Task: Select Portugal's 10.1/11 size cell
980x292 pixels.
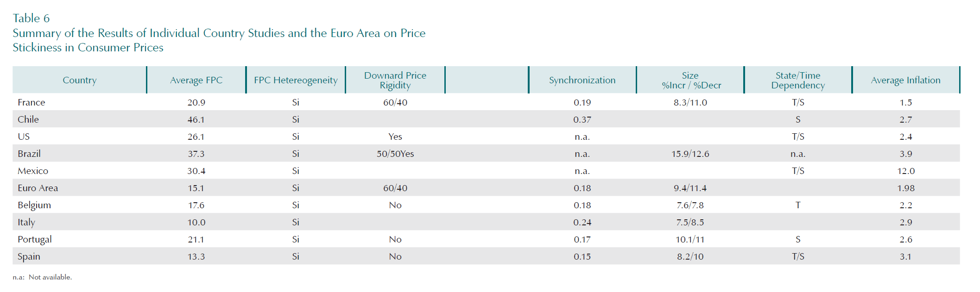Action: [690, 239]
